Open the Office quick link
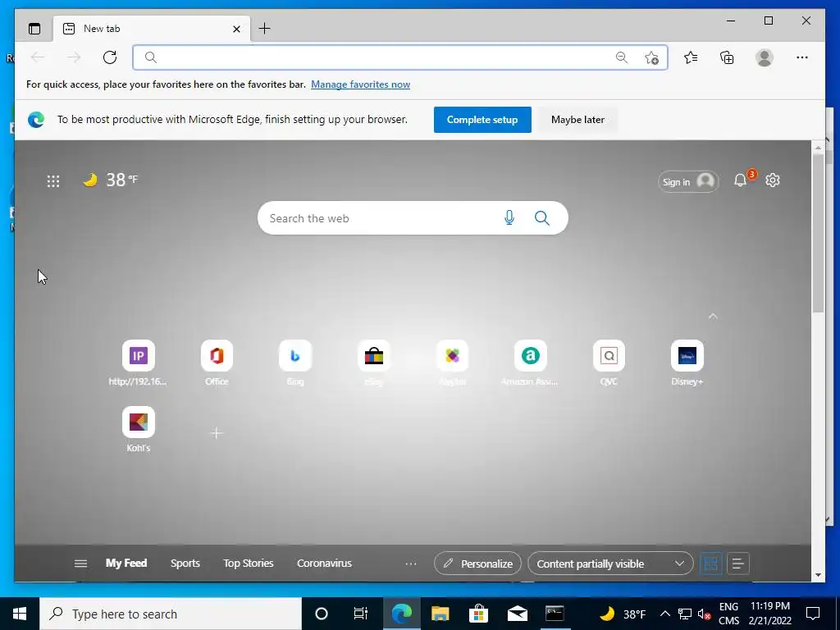This screenshot has width=840, height=630. (217, 363)
